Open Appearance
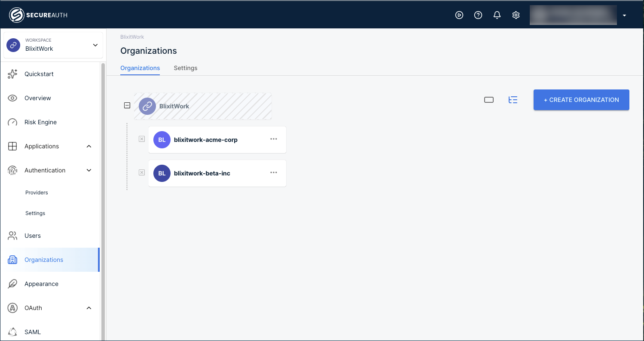Viewport: 644px width, 341px height. point(41,284)
